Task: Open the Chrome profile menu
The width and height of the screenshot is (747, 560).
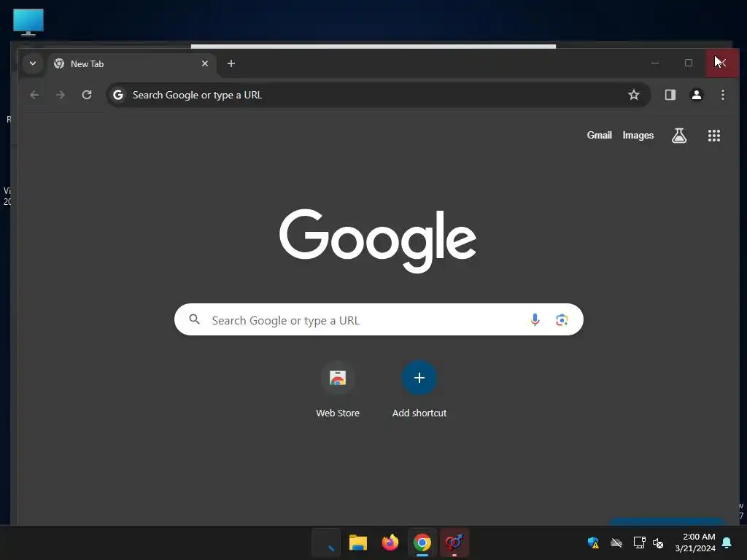Action: pyautogui.click(x=697, y=95)
